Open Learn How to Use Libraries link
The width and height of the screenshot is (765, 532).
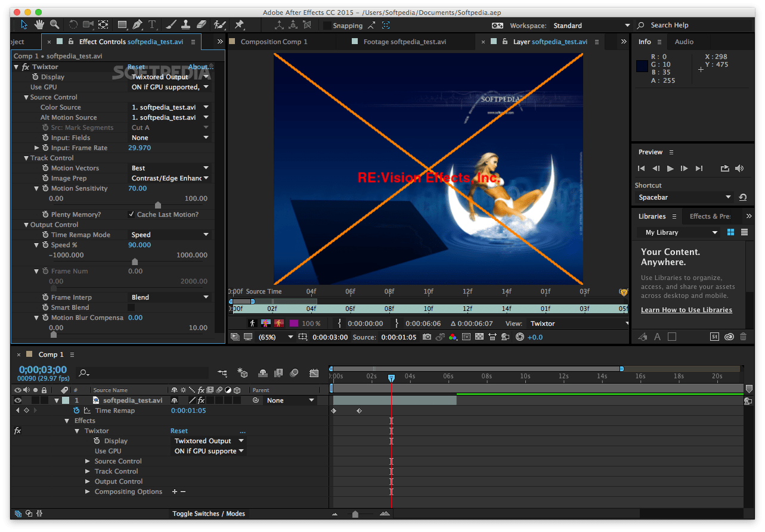(686, 310)
